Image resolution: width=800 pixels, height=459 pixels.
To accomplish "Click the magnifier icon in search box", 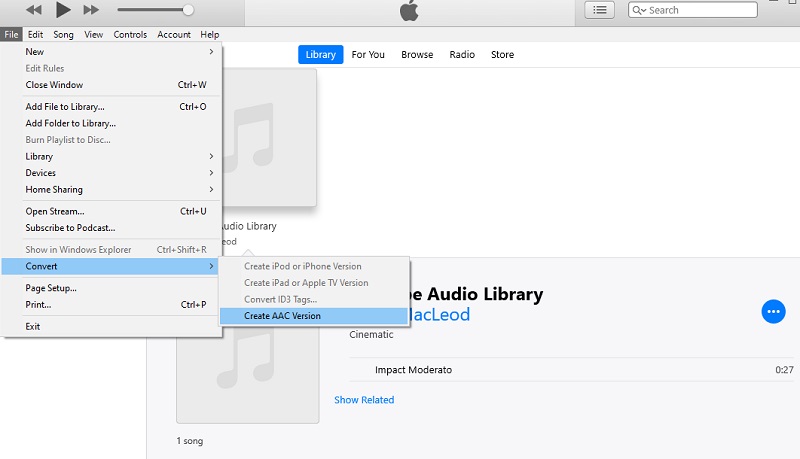I will click(639, 10).
